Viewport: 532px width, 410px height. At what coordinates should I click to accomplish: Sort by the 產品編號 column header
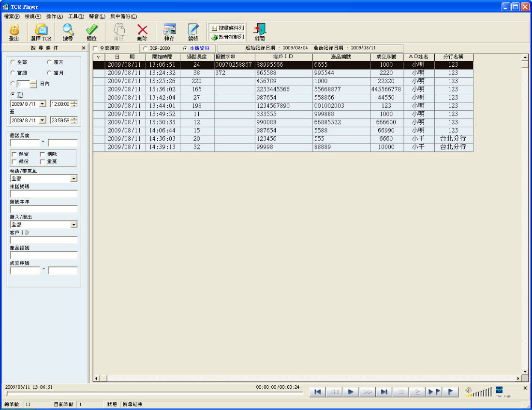click(x=341, y=57)
